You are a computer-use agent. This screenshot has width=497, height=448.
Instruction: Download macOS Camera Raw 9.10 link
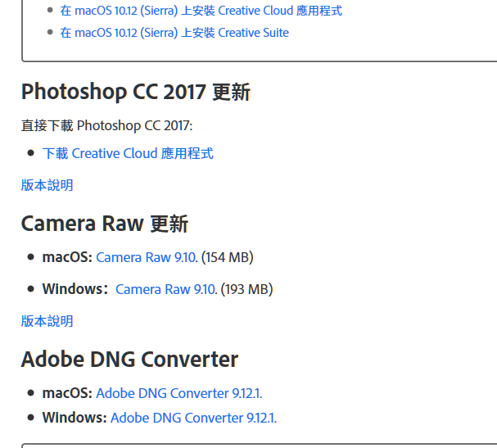pyautogui.click(x=146, y=257)
